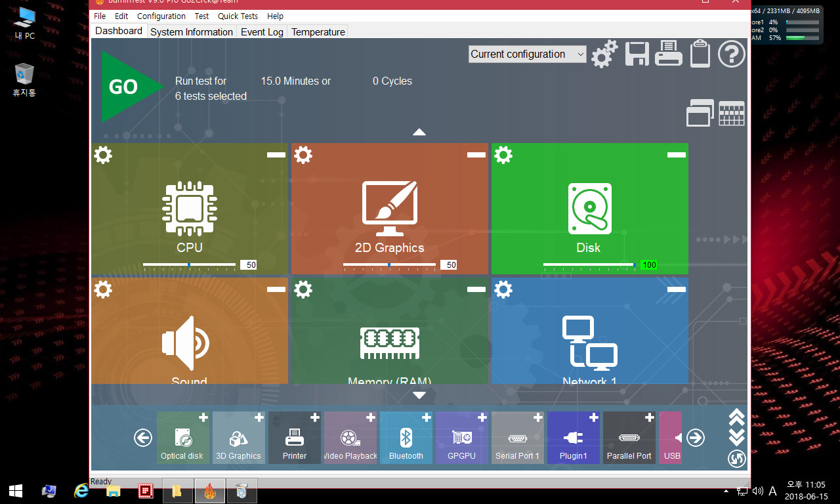
Task: Open the Edit menu
Action: tap(121, 16)
